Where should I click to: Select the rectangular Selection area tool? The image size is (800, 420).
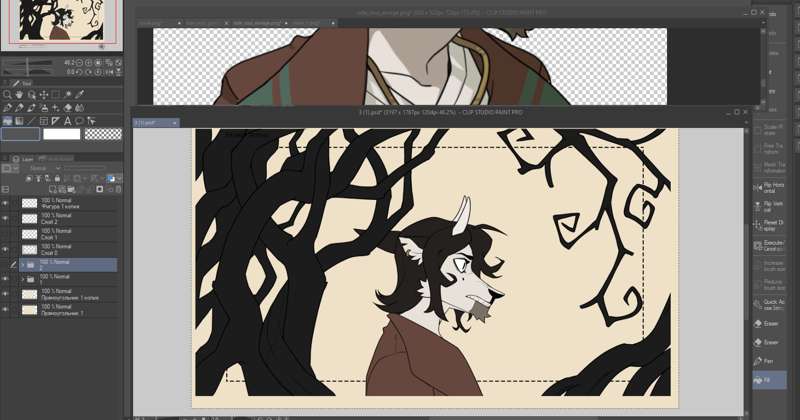(56, 94)
